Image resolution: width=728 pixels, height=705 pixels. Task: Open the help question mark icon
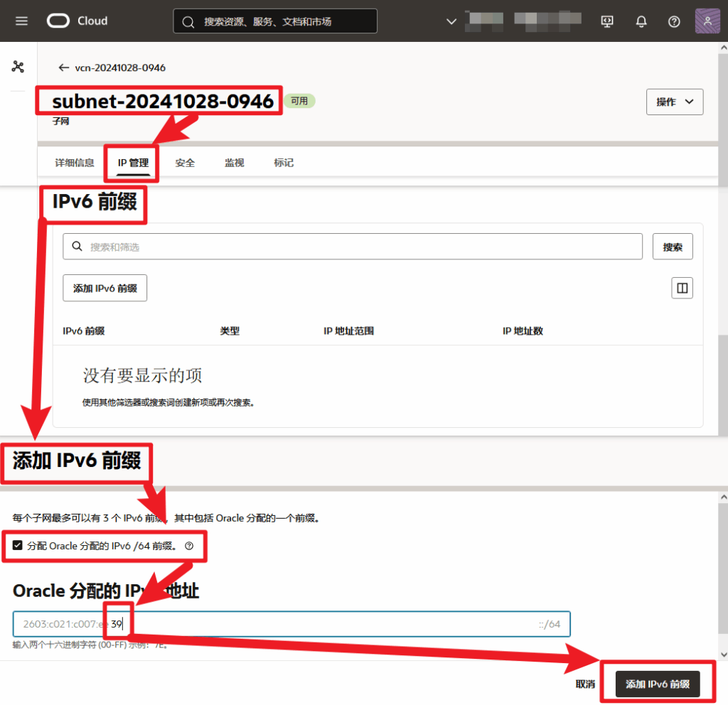(674, 21)
